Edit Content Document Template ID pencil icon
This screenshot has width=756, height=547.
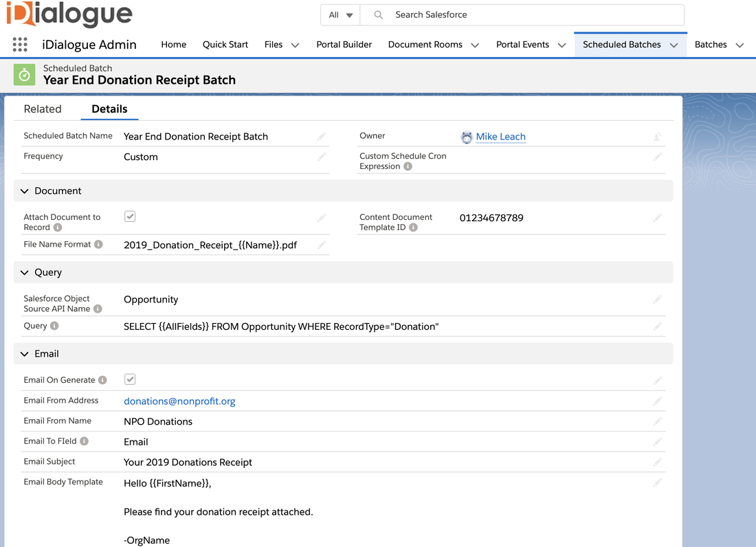click(x=657, y=218)
